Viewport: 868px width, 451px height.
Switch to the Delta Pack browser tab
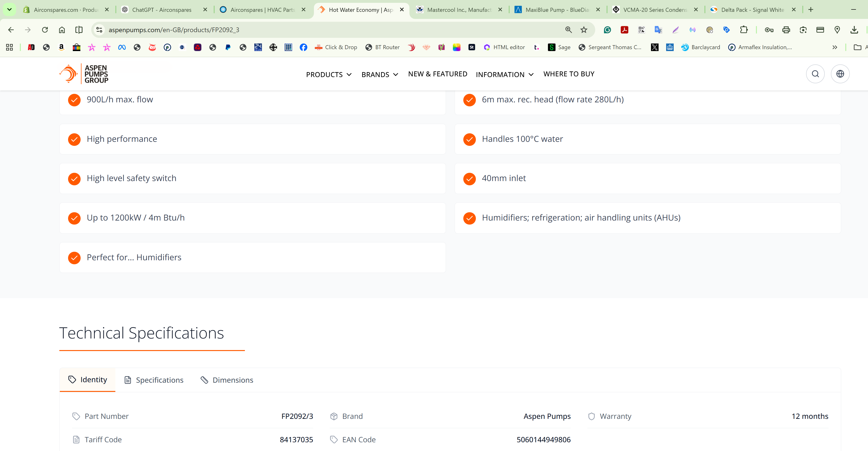(753, 10)
